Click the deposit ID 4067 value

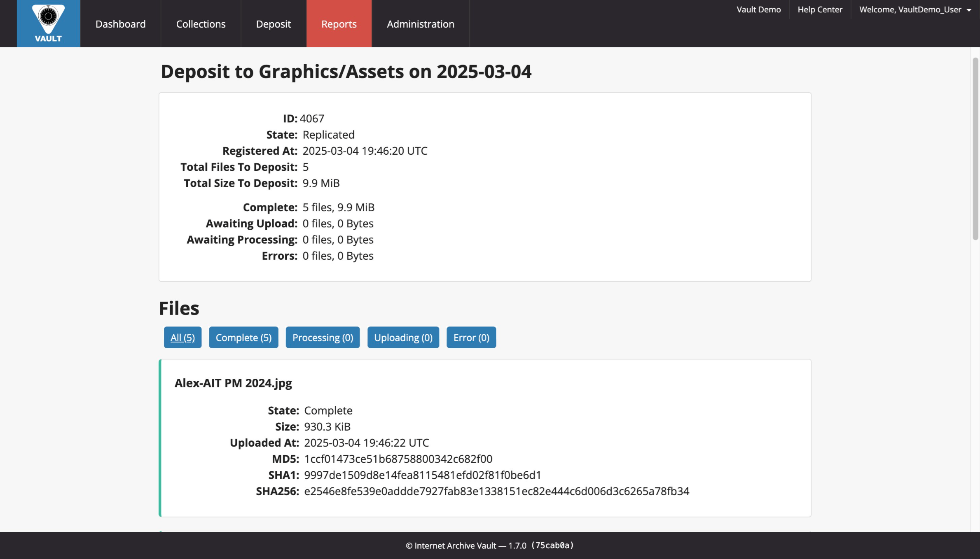(x=312, y=118)
